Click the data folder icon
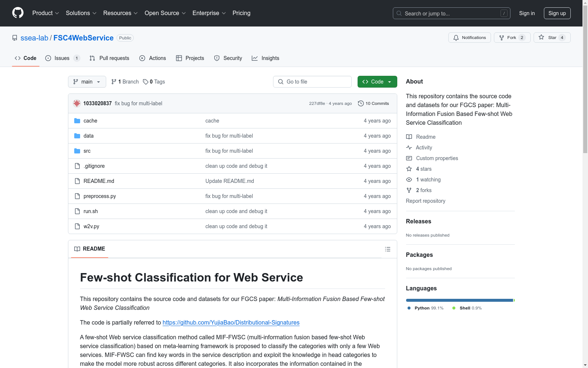 [77, 136]
